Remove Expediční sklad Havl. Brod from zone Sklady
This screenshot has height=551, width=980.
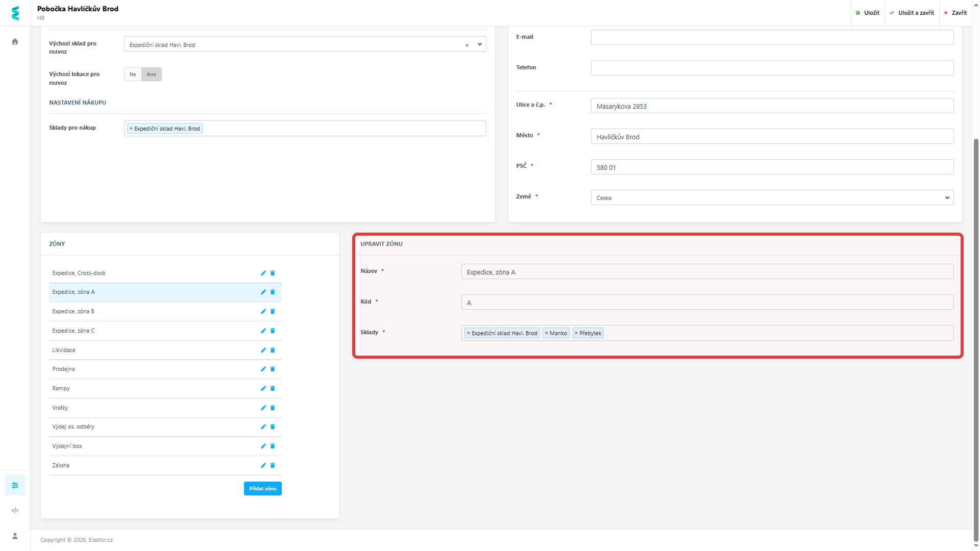[x=468, y=333]
